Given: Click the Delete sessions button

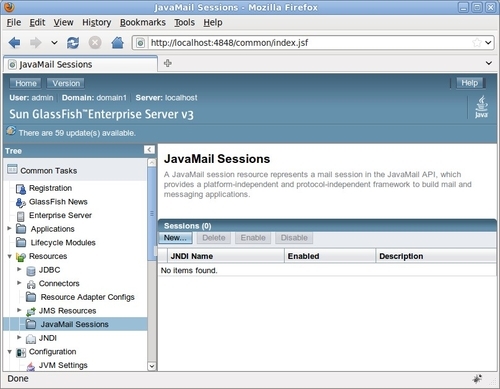Looking at the screenshot, I should tap(214, 238).
